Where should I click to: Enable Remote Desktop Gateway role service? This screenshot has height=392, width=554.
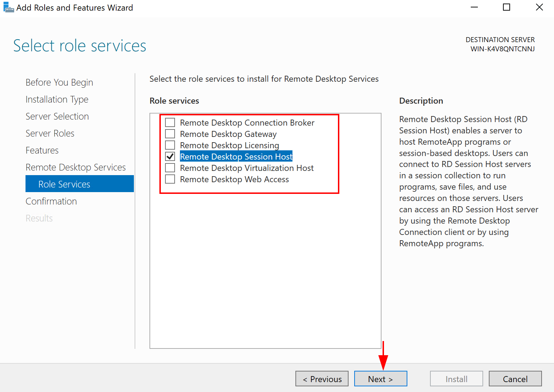tap(170, 133)
